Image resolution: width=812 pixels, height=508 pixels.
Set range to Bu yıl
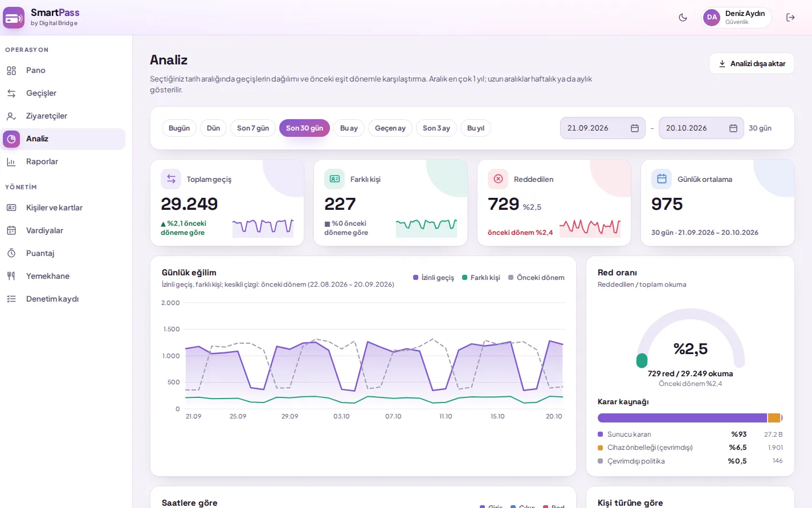coord(476,128)
